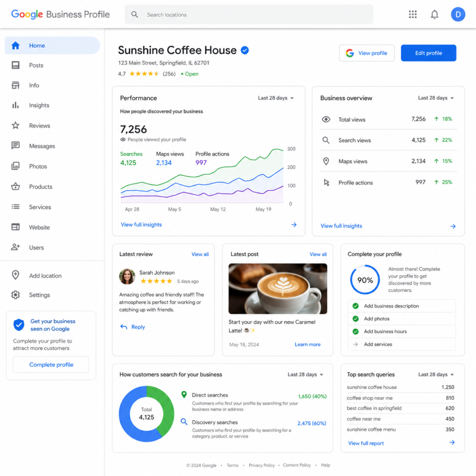Open Reviews from the sidebar
This screenshot has width=476, height=476.
click(x=52, y=126)
